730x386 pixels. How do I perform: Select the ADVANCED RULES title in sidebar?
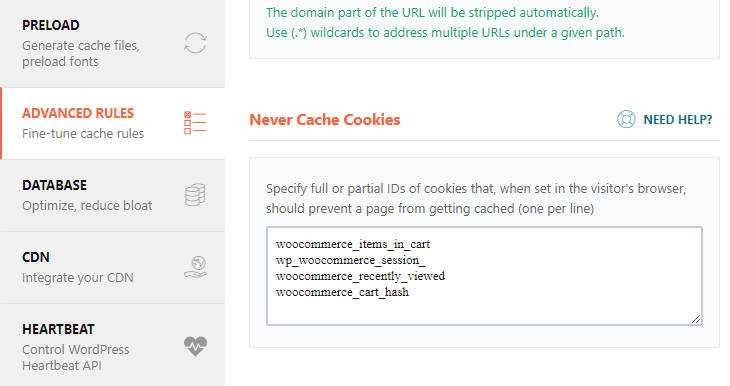pyautogui.click(x=78, y=113)
